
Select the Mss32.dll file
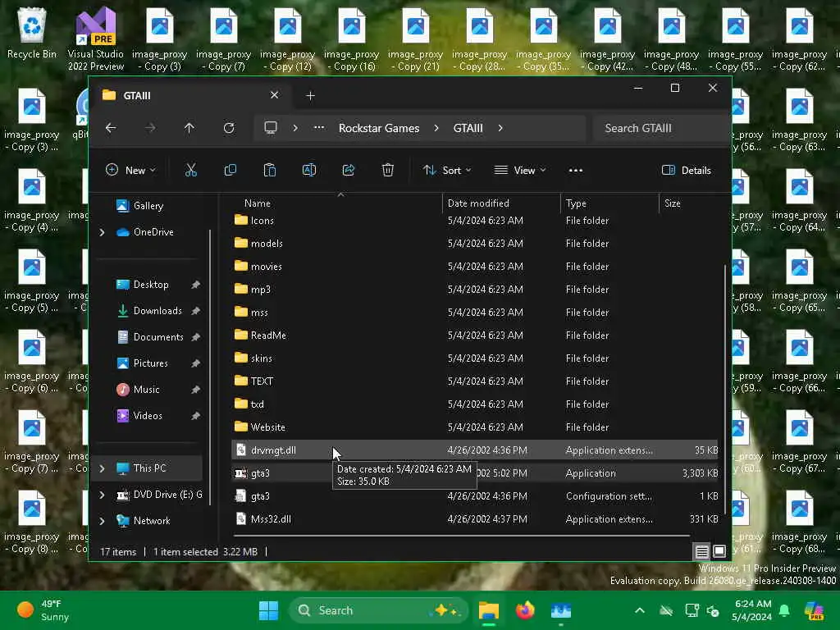point(475,519)
